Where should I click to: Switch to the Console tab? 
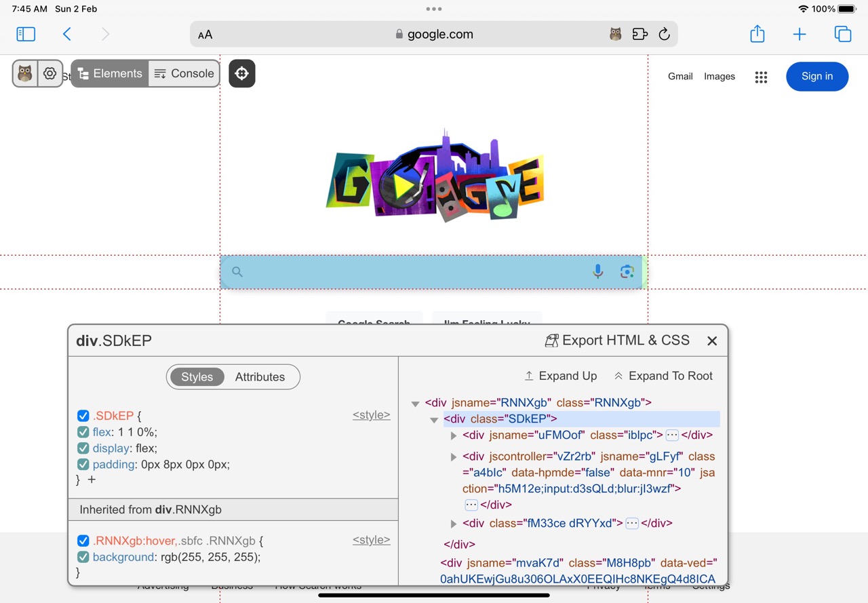(184, 73)
